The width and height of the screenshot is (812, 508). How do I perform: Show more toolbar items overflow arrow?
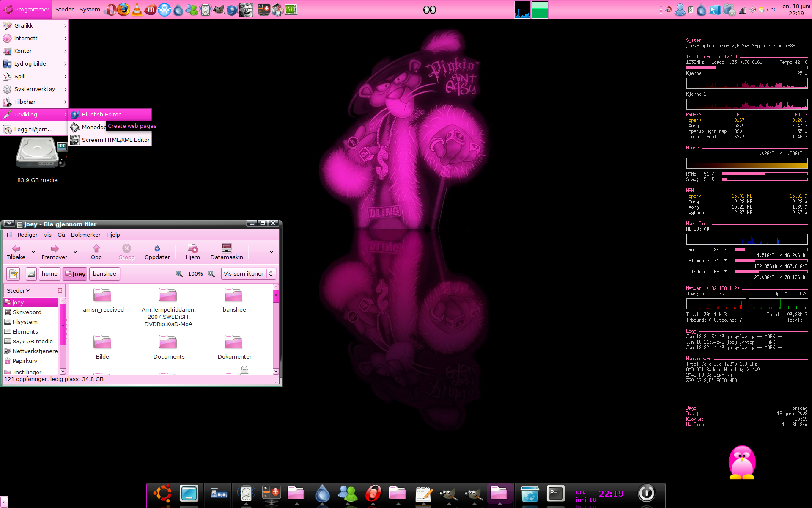272,252
